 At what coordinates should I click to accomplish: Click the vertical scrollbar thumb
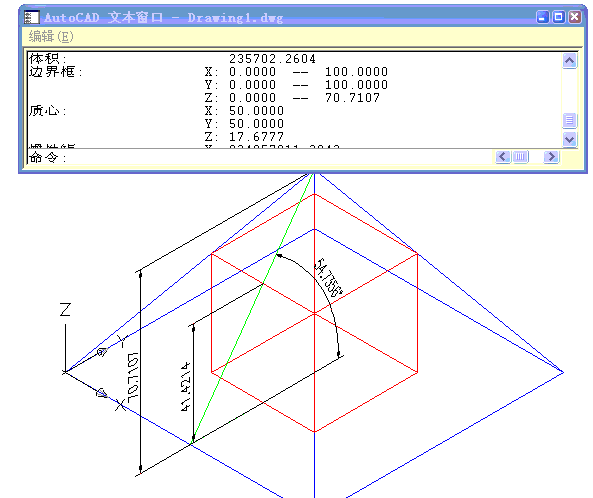[x=570, y=120]
